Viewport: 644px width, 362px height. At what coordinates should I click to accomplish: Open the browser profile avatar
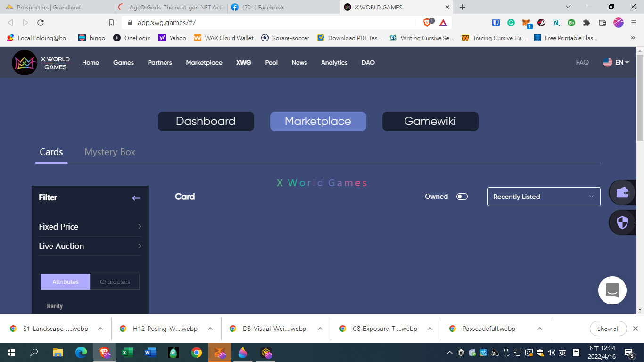pos(619,22)
